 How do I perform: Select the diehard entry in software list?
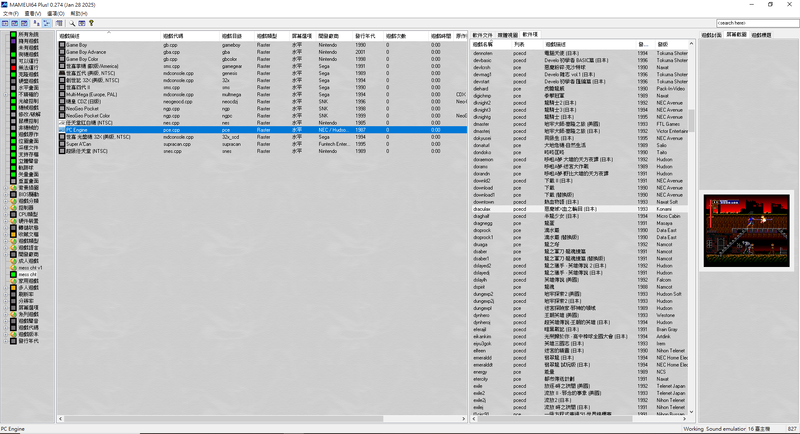point(580,89)
